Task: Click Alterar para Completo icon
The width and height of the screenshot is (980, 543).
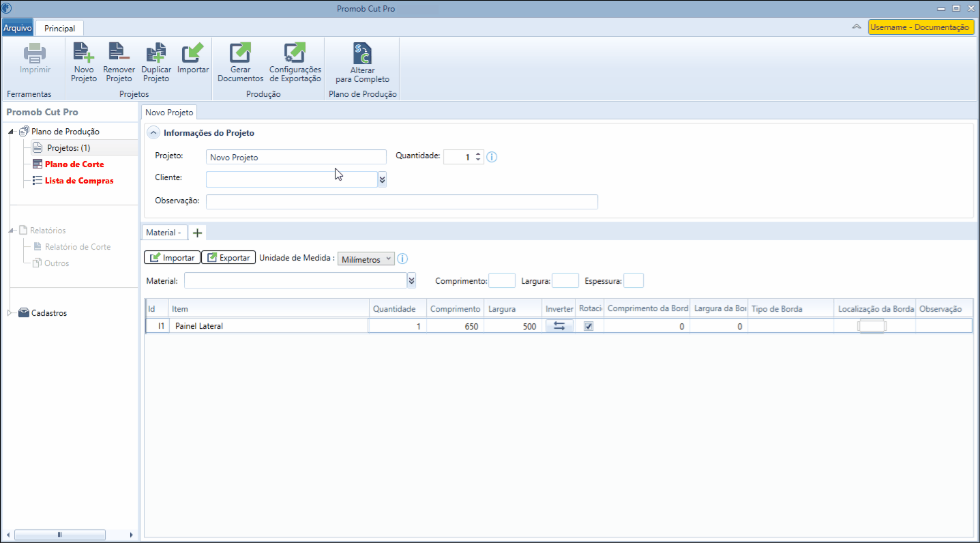Action: click(362, 53)
